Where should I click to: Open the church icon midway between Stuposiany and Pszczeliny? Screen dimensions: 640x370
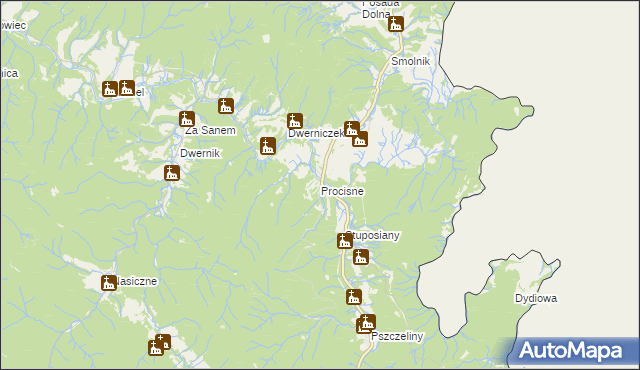coord(354,297)
